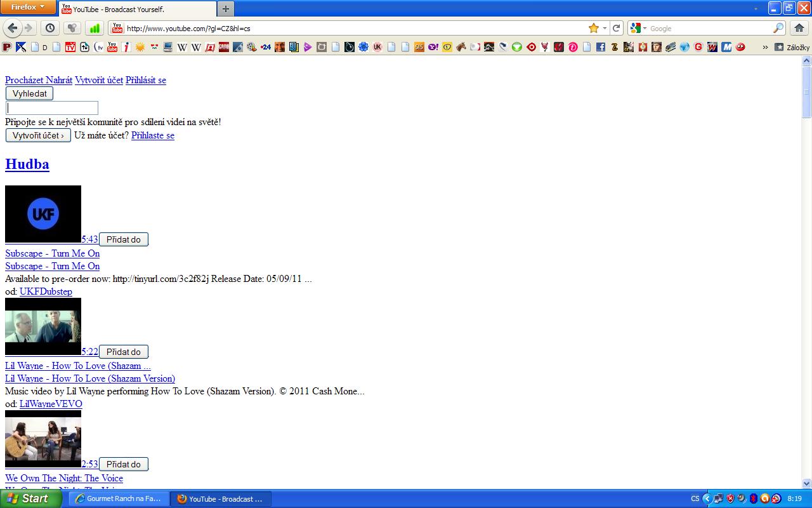Click the network computers tray icon
The width and height of the screenshot is (812, 508).
(x=719, y=498)
